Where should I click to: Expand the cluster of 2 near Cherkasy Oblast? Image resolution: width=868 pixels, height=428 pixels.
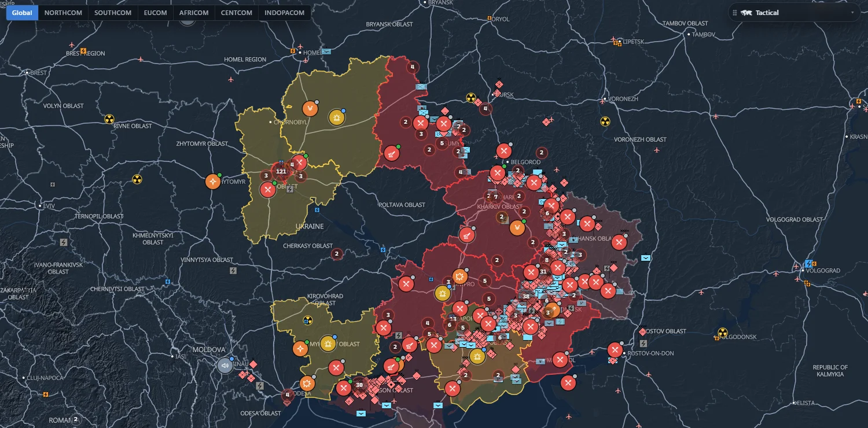pyautogui.click(x=337, y=253)
